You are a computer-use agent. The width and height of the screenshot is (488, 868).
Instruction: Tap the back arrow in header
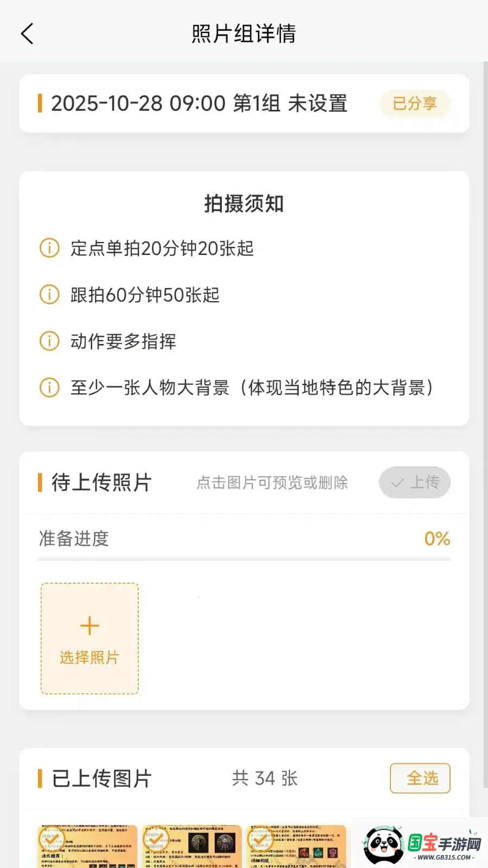tap(27, 34)
